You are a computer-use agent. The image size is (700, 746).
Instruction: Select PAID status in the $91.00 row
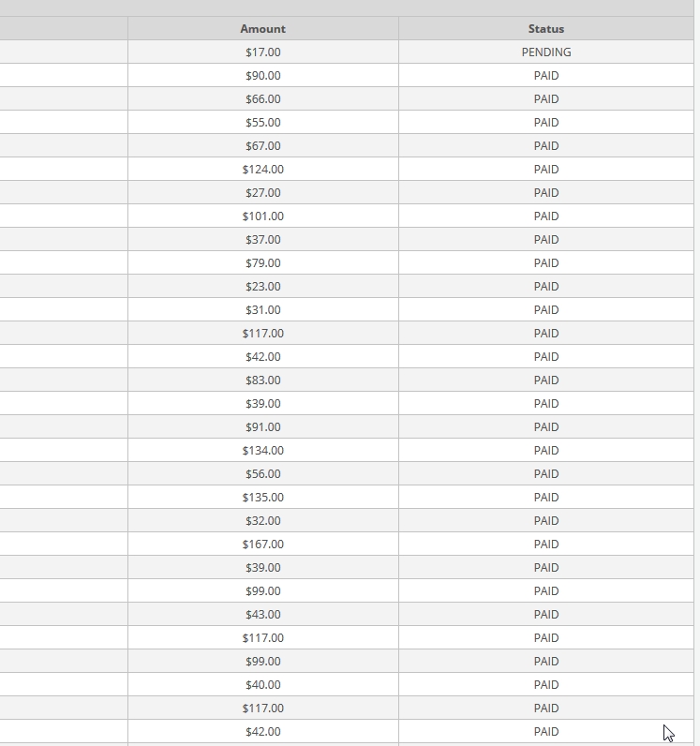coord(545,427)
